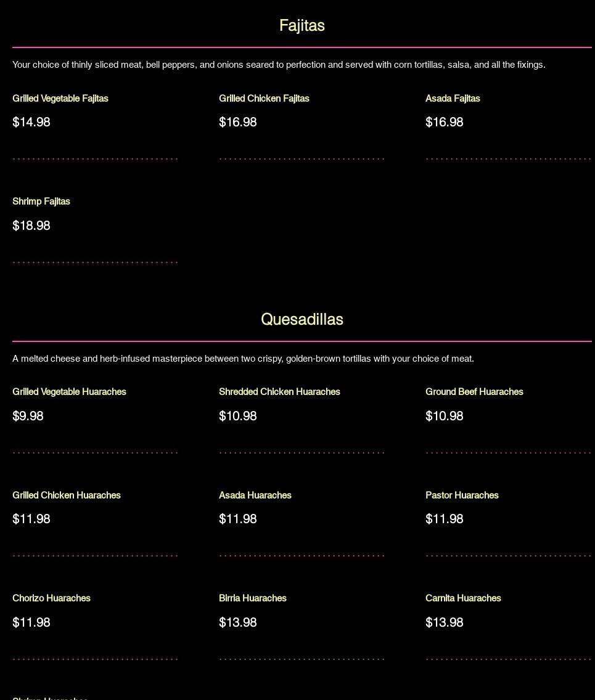Image resolution: width=595 pixels, height=700 pixels.
Task: Select the Shredded Chicken Huaraches item
Action: click(279, 392)
